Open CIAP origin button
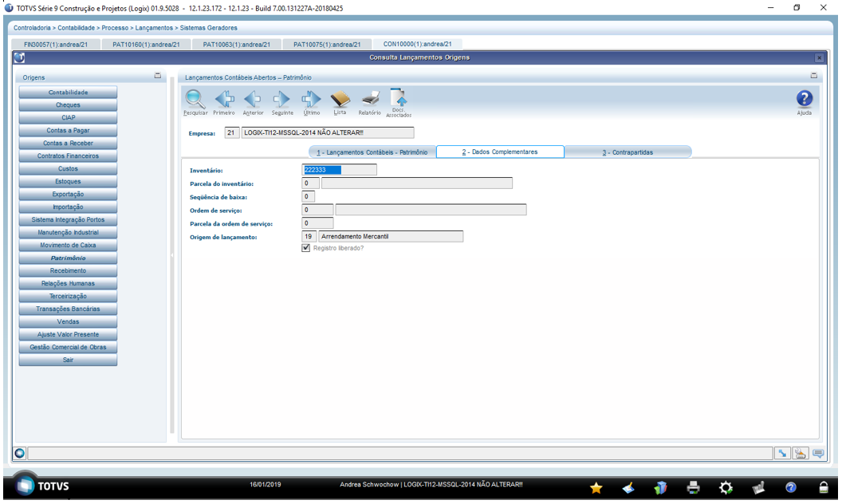The width and height of the screenshot is (842, 504). click(x=69, y=118)
